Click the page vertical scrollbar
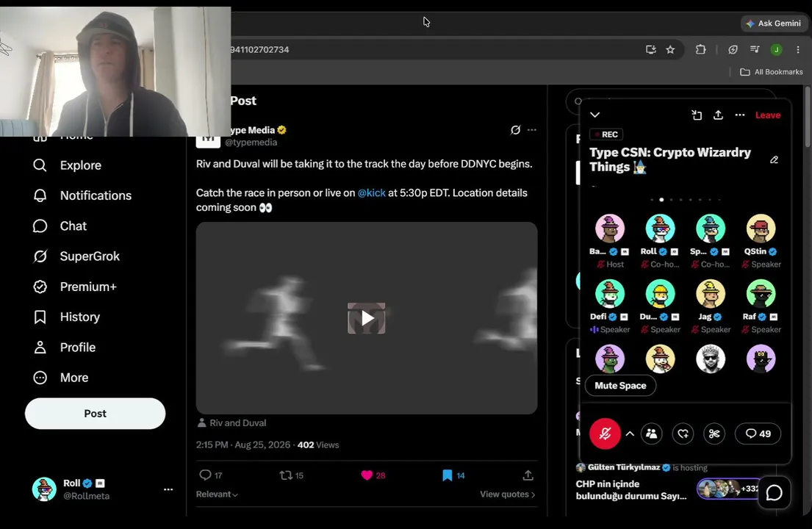This screenshot has width=812, height=529. [808, 117]
